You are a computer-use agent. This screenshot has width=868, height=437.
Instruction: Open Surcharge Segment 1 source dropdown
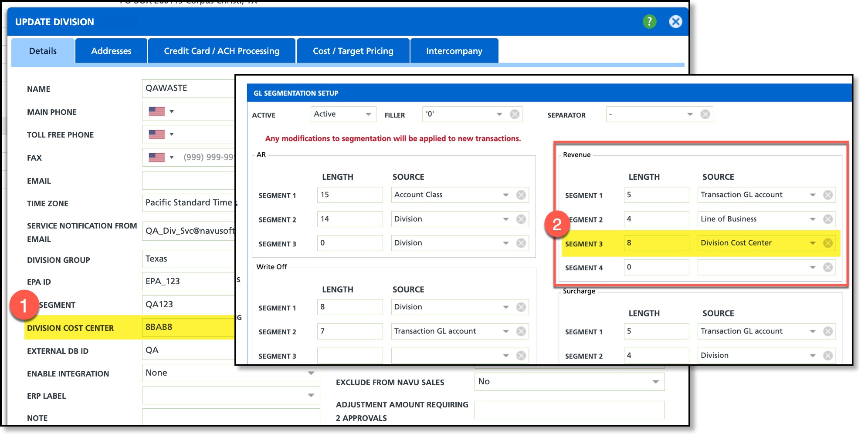click(x=812, y=331)
